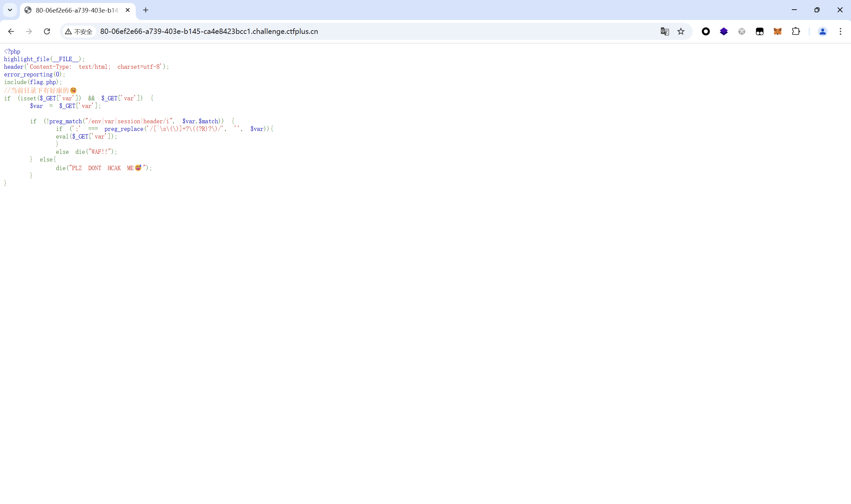
Task: Select the 80-06ef2e66 browser tab
Action: pos(77,10)
